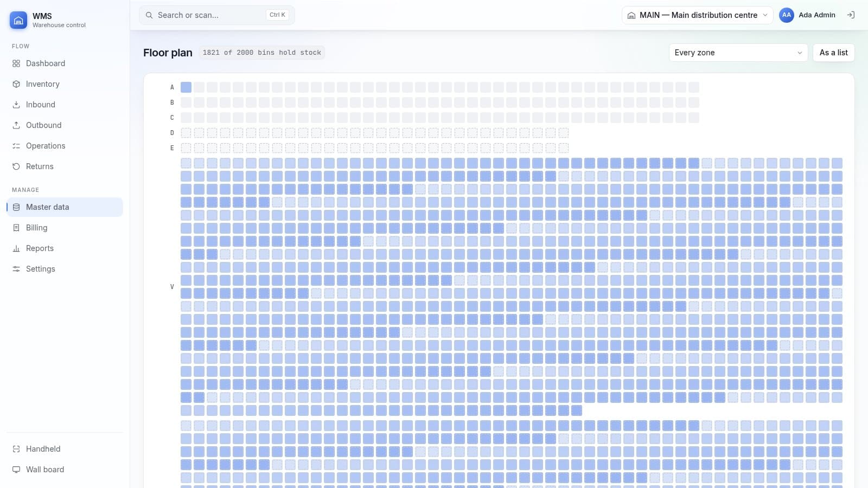Click the Inbound download-arrow icon
868x488 pixels.
16,105
